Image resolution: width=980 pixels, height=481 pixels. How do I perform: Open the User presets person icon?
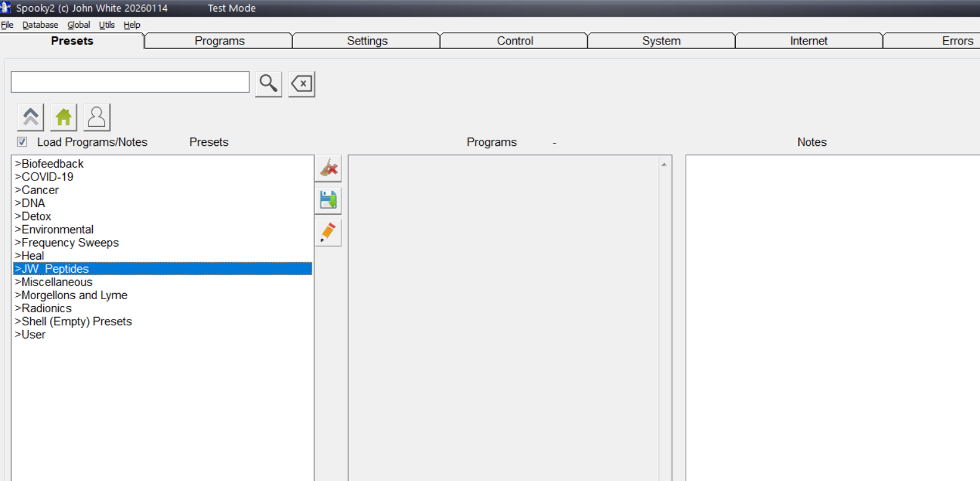pos(96,117)
